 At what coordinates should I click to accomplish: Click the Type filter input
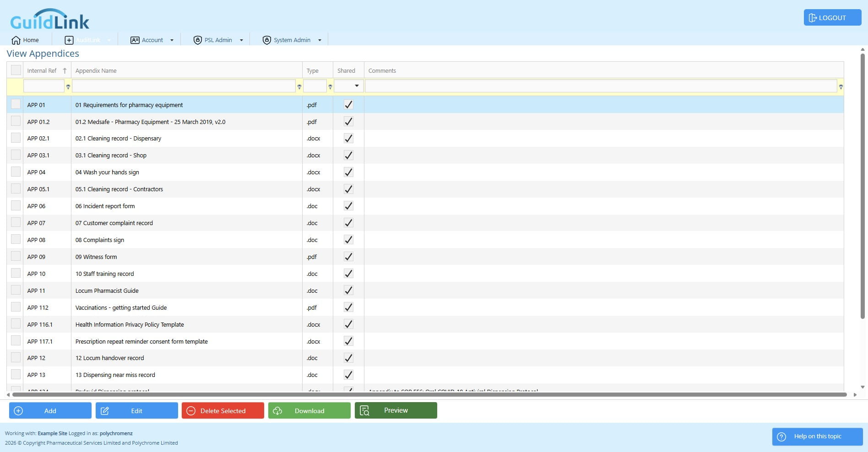[315, 86]
